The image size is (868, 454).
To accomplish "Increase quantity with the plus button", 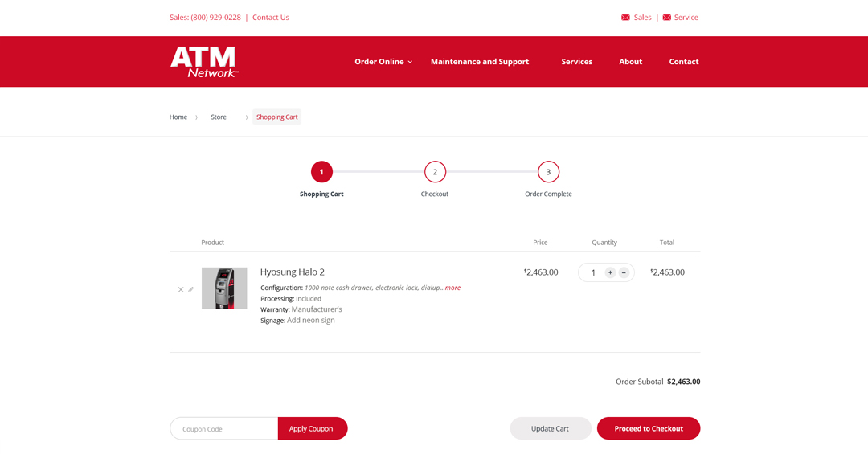I will click(x=610, y=272).
